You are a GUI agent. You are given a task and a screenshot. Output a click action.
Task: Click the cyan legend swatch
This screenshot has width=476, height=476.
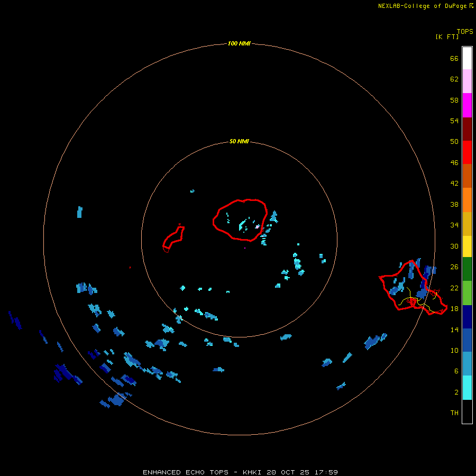467,388
